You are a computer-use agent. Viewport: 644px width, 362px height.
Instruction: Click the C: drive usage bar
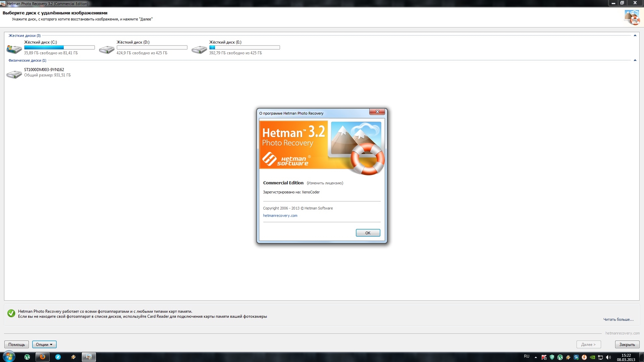[x=59, y=48]
